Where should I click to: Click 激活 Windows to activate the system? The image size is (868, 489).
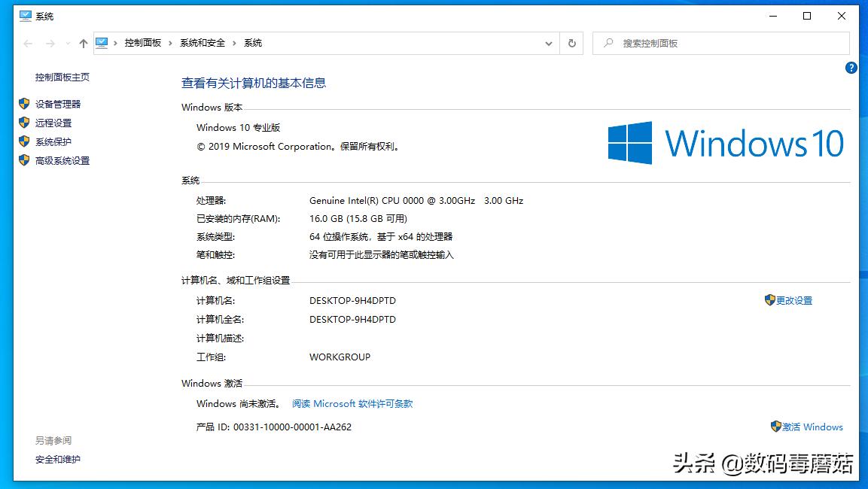(813, 427)
